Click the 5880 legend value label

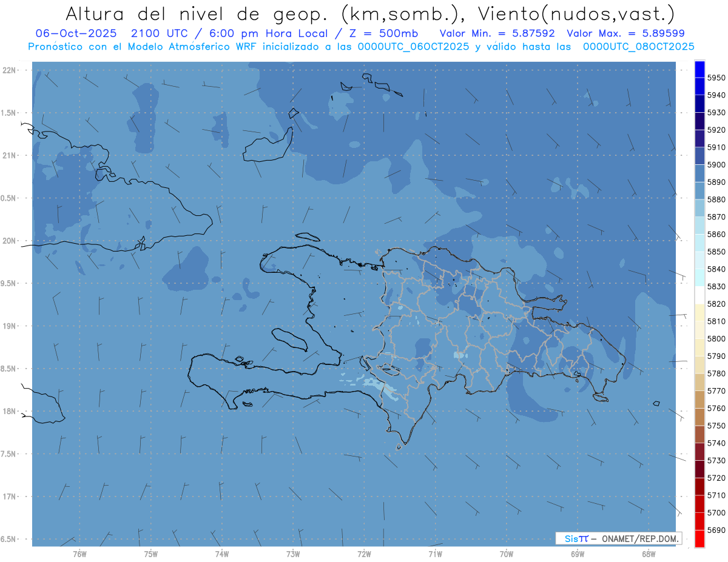click(716, 199)
